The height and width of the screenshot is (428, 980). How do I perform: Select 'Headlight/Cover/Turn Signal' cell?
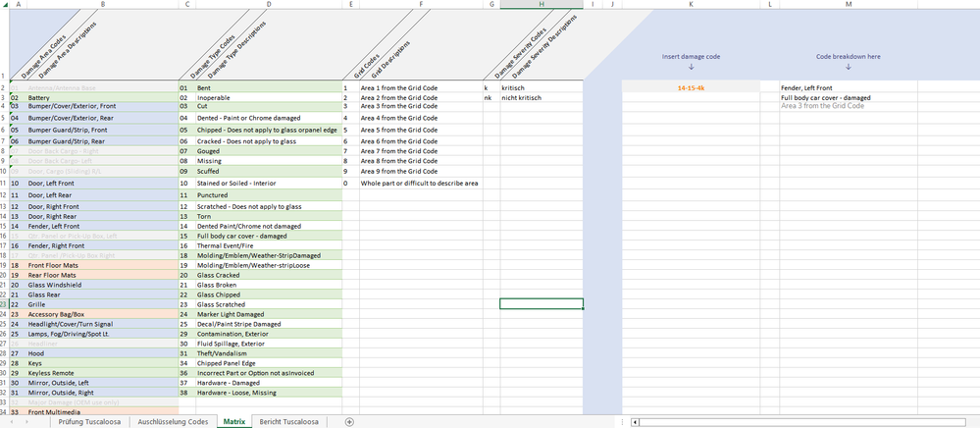[x=102, y=324]
